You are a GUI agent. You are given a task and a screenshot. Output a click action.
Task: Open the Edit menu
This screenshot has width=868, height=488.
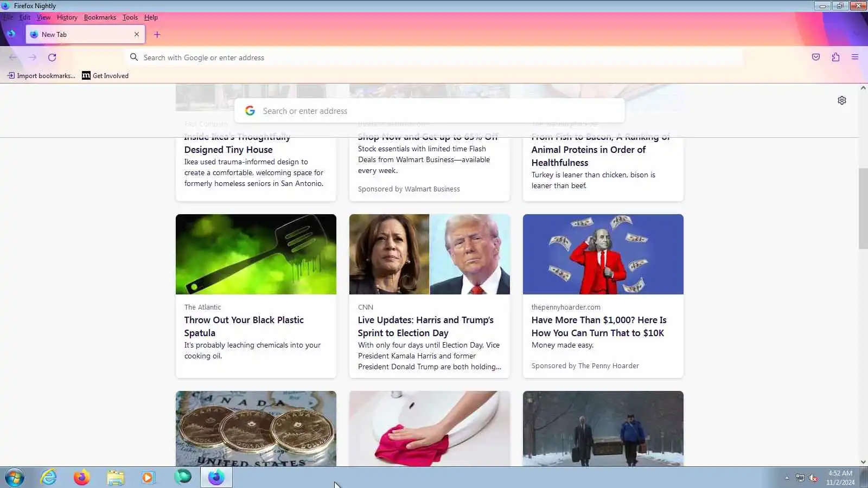pos(25,17)
